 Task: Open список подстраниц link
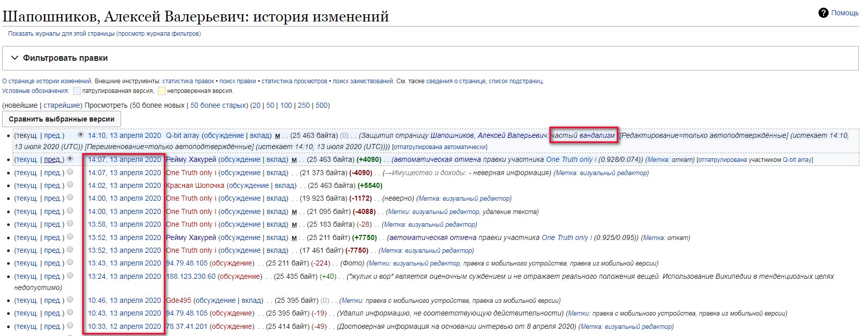click(516, 81)
